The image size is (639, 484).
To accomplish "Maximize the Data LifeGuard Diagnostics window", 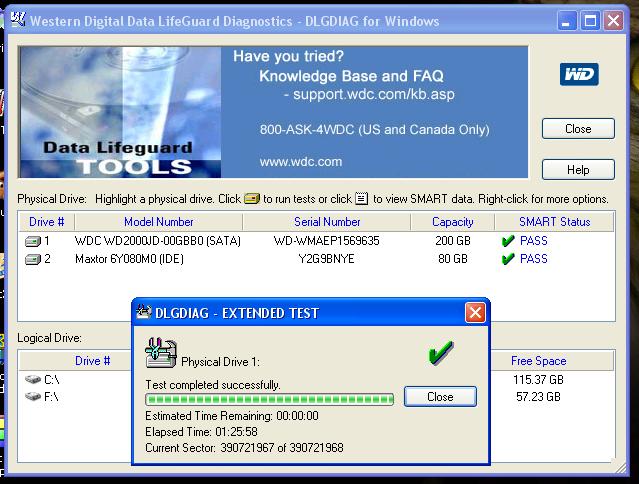I will tap(590, 21).
